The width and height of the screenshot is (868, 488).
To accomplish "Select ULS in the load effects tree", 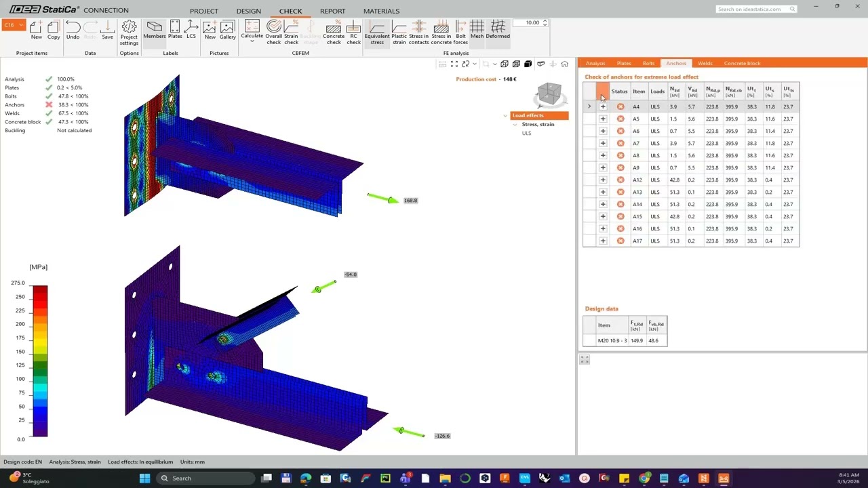I will point(527,134).
